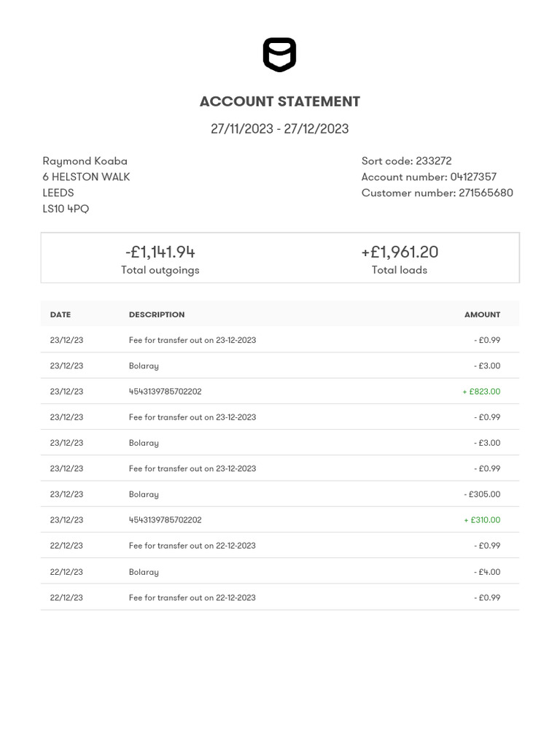
Task: Click the ACCOUNT STATEMENT heading
Action: (x=279, y=101)
